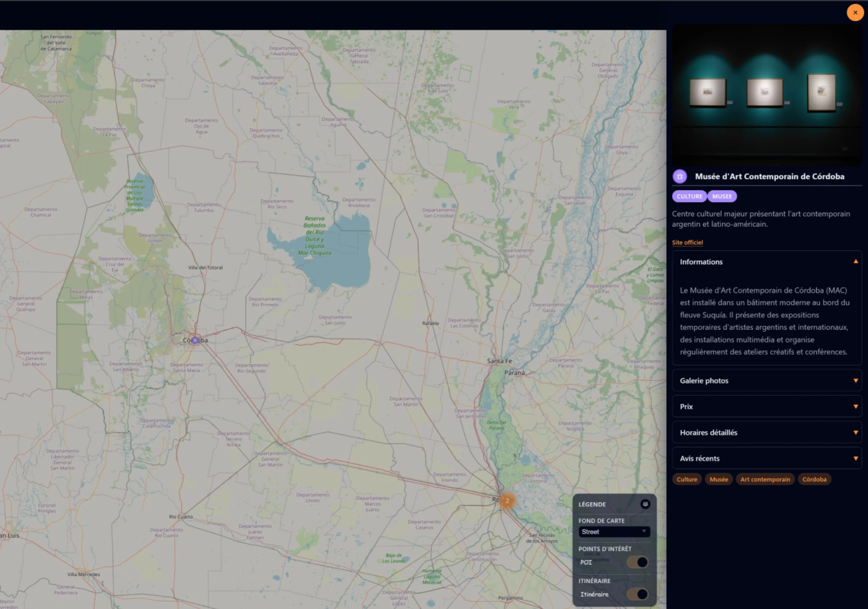Open the Fond de carte Street dropdown
The width and height of the screenshot is (868, 609).
coord(614,532)
